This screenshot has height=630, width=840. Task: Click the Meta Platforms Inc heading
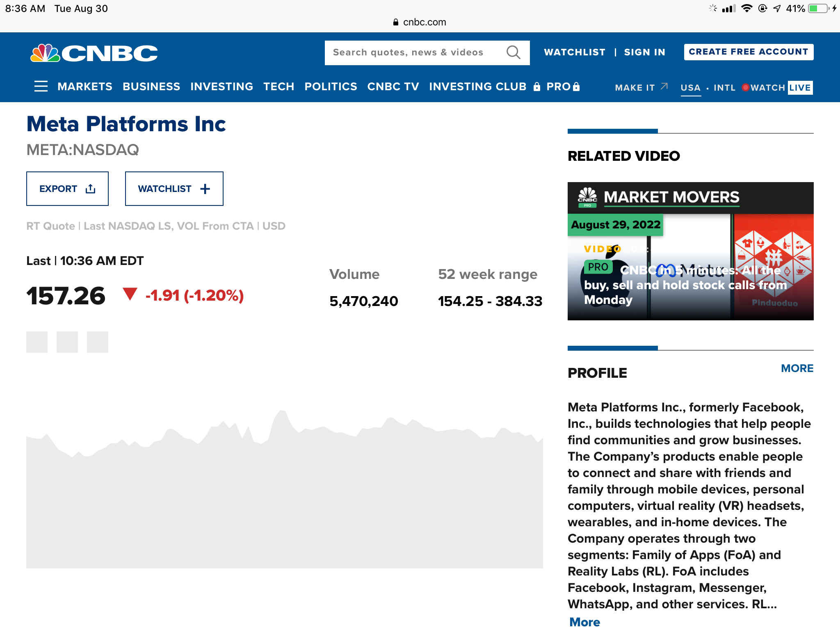click(126, 124)
